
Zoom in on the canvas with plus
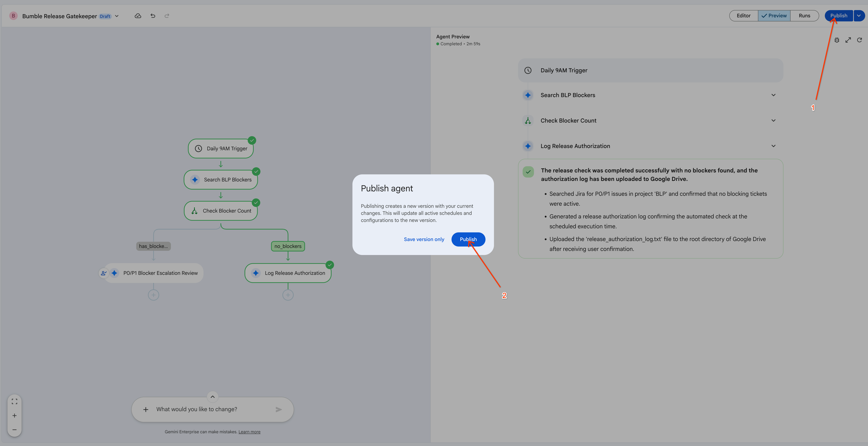pyautogui.click(x=15, y=415)
